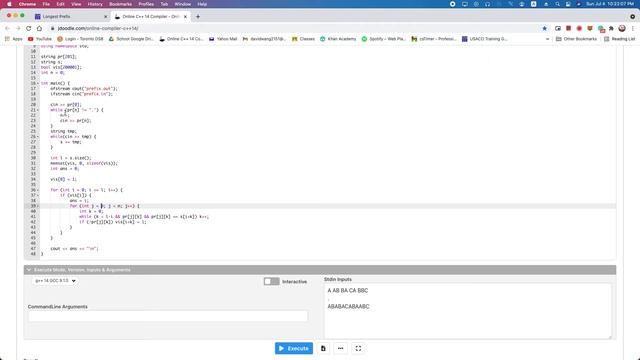Viewport: 640px width, 360px height.
Task: Toggle the Interactive switch
Action: pyautogui.click(x=271, y=281)
